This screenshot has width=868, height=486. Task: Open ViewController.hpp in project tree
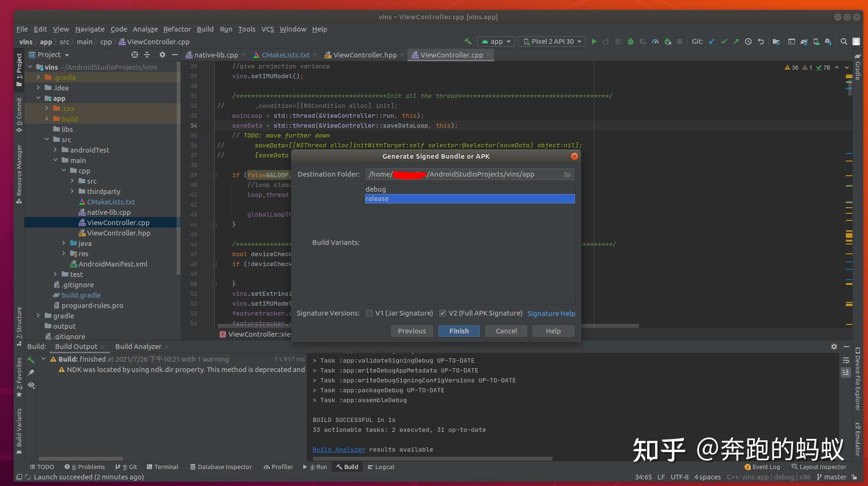118,233
